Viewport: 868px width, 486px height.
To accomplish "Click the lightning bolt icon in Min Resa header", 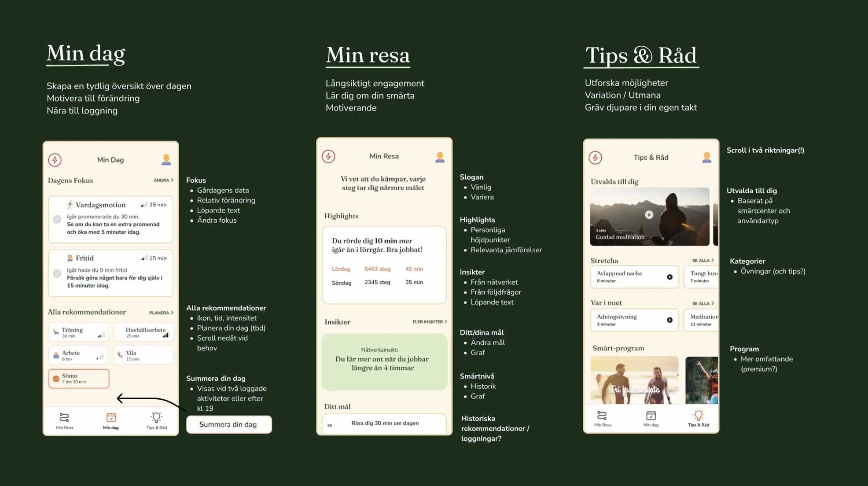I will tap(328, 157).
